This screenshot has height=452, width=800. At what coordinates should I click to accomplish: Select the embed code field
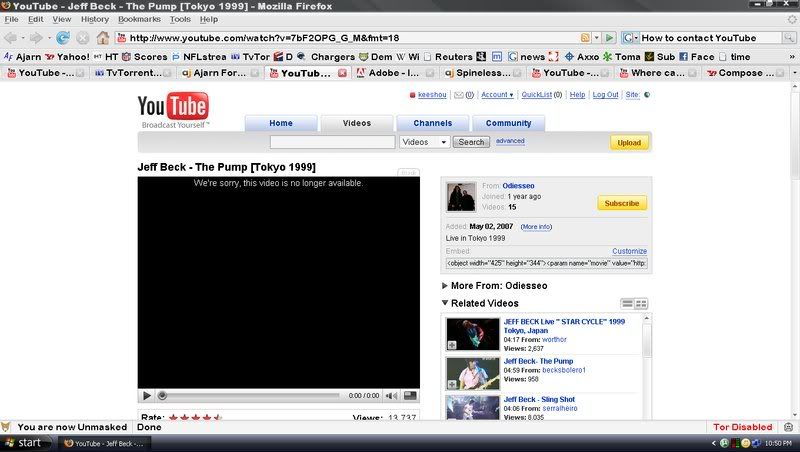546,263
